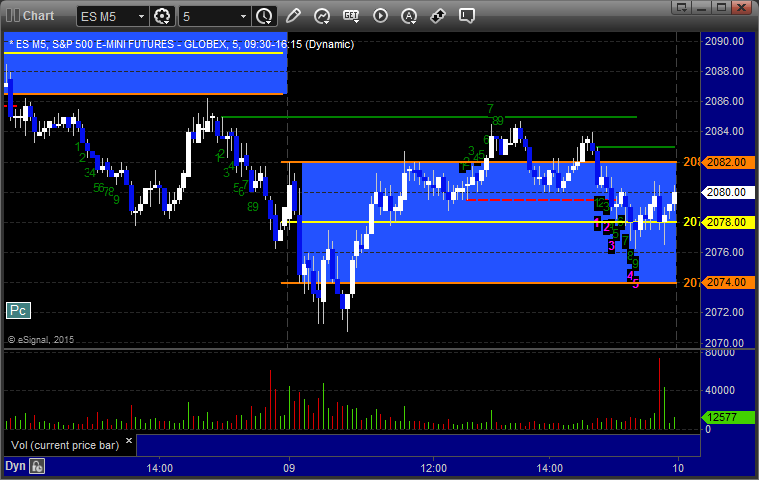
Task: Click the red dashed line at 2079.50
Action: tap(540, 200)
